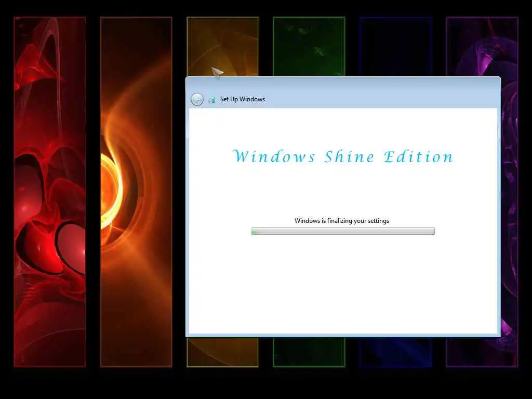Click the Set Up Windows installer icon
The image size is (532, 399).
coord(212,99)
